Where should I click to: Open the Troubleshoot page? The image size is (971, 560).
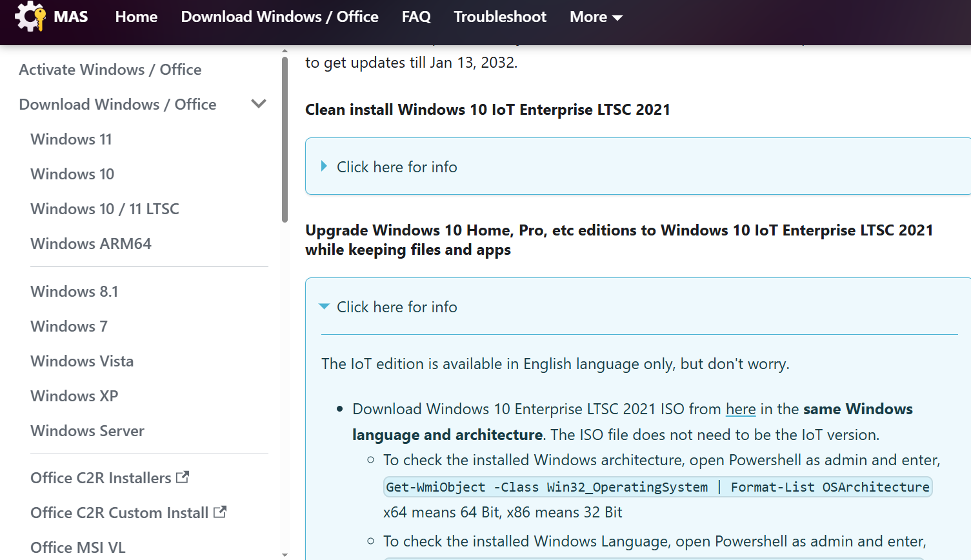pyautogui.click(x=500, y=17)
